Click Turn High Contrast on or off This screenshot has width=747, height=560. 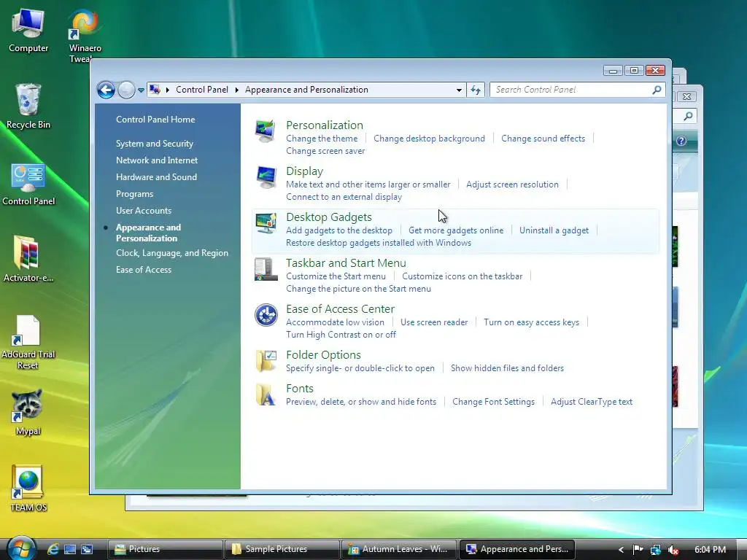(341, 335)
